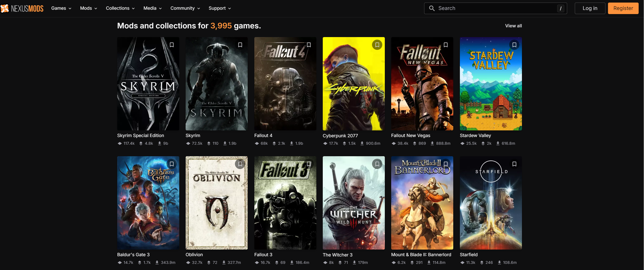Open the Support menu
Image resolution: width=644 pixels, height=270 pixels.
point(220,8)
